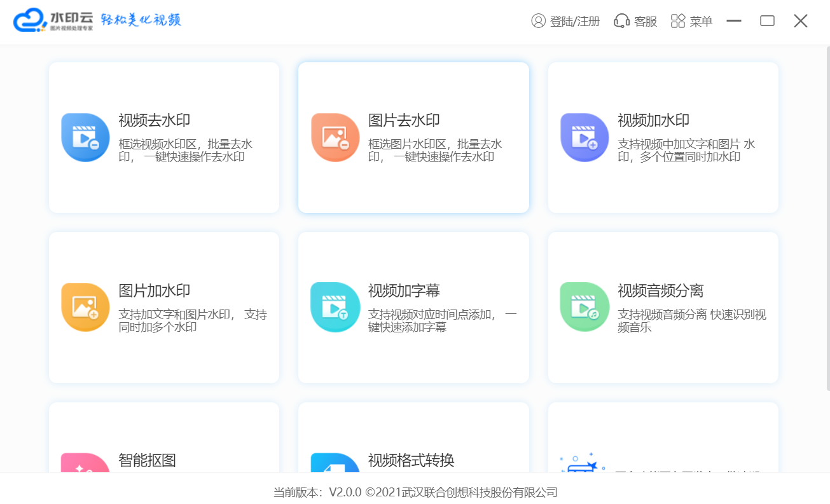Maximize the 水印云 window
Screen dimensions: 830x504
point(768,21)
